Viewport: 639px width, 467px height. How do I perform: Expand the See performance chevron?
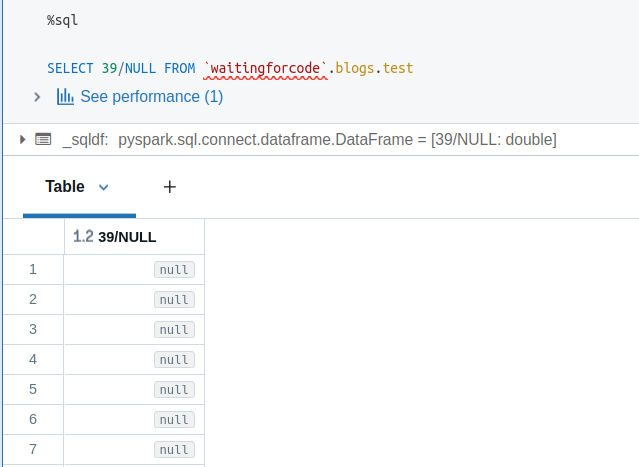(37, 97)
